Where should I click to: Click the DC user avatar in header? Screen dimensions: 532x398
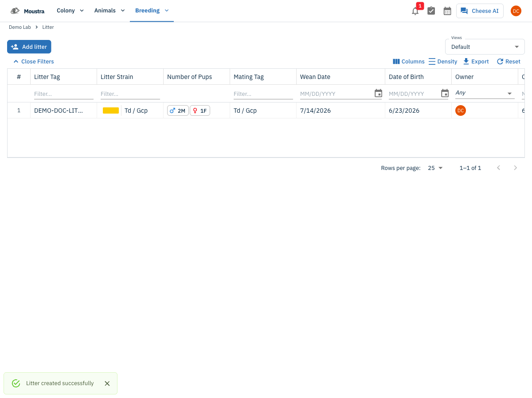(x=516, y=11)
